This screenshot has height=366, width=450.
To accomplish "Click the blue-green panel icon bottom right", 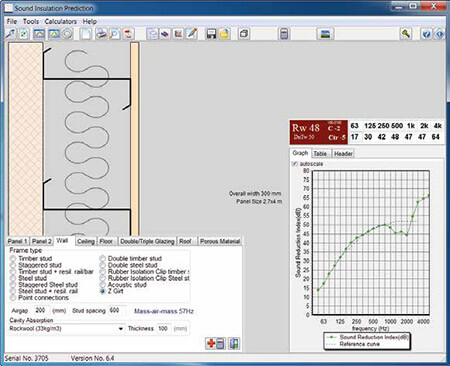I will tap(234, 343).
